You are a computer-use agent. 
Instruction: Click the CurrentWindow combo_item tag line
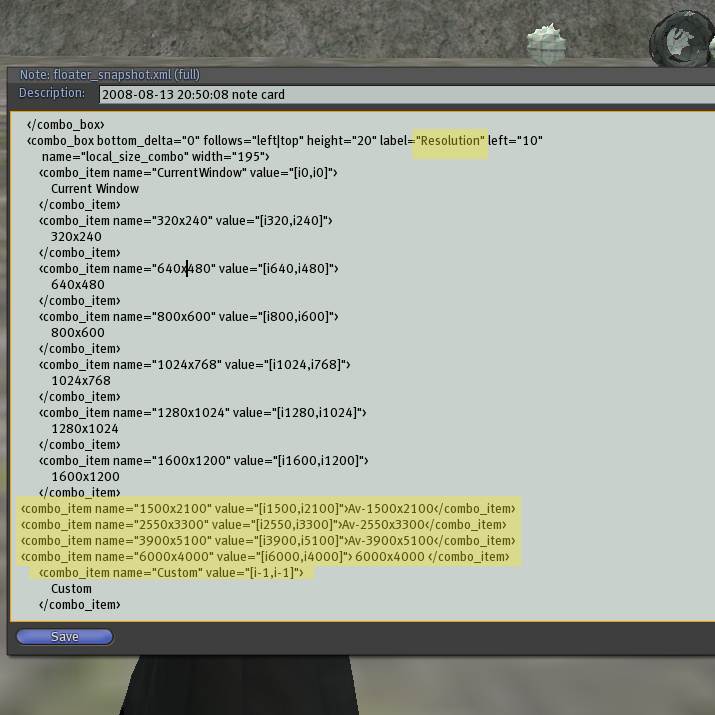tap(188, 173)
